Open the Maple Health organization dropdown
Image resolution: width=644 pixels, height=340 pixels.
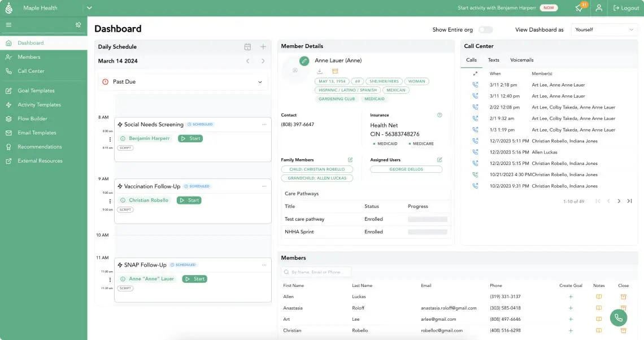[89, 8]
